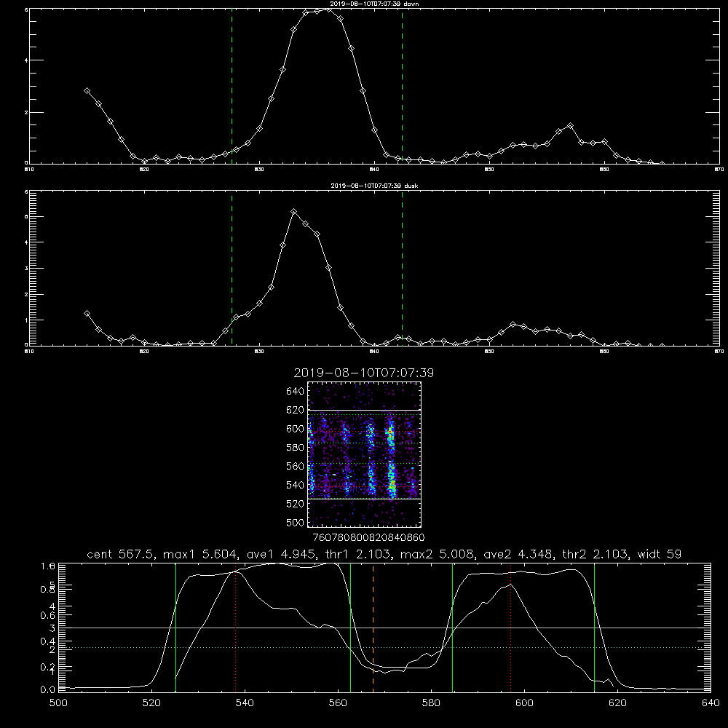Screen dimensions: 728x728
Task: Select the orange dashed center line in the bottom plot
Action: coord(373,628)
